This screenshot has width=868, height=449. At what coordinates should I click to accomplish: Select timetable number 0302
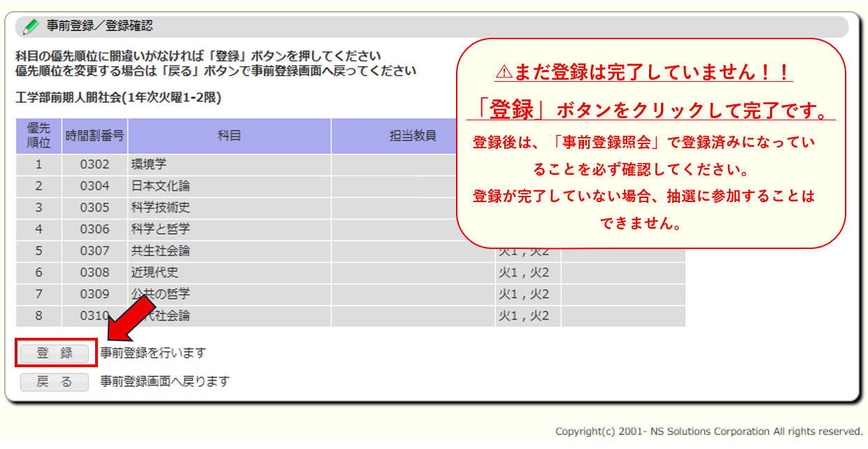tap(94, 164)
